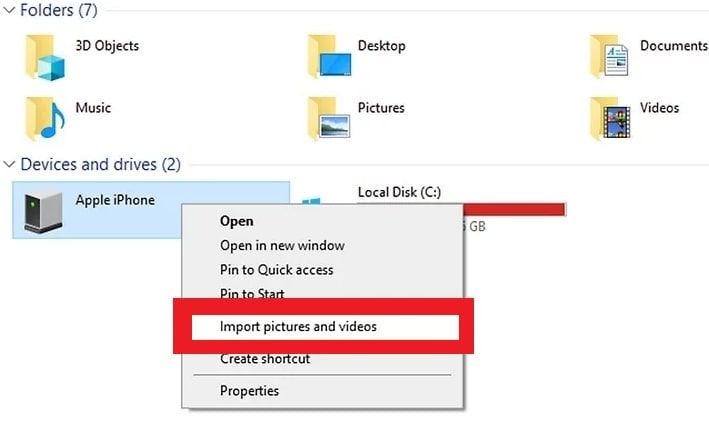Image resolution: width=709 pixels, height=425 pixels.
Task: Open Properties from the context menu
Action: click(x=249, y=391)
